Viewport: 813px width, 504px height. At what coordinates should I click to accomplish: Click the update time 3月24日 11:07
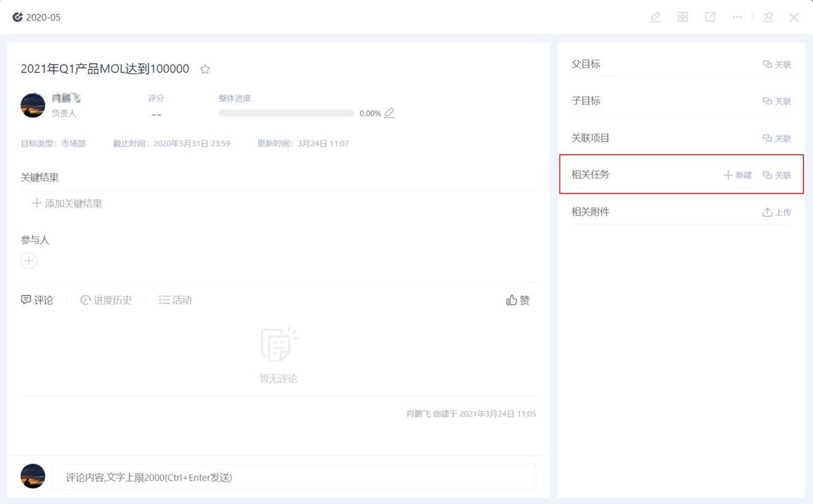323,143
